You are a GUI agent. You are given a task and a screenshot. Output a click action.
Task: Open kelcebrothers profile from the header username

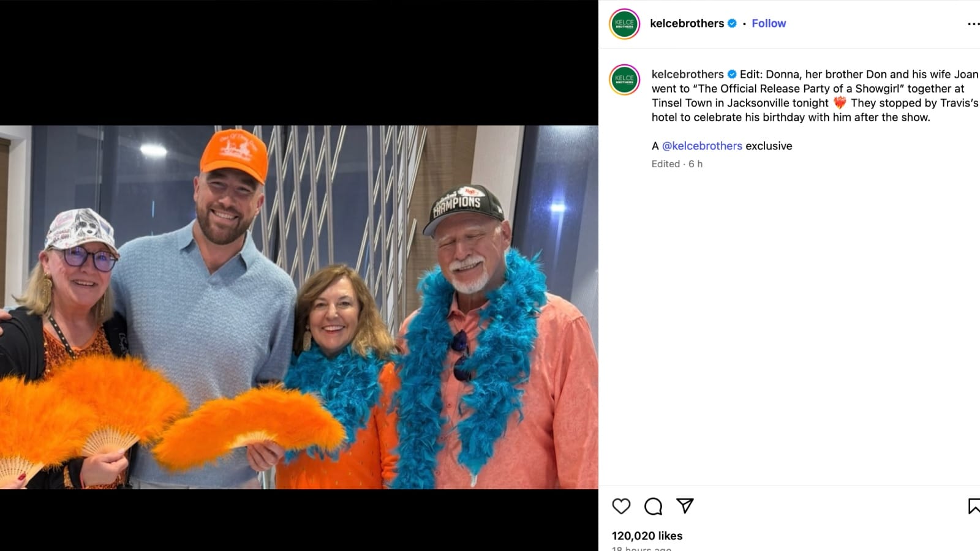687,23
